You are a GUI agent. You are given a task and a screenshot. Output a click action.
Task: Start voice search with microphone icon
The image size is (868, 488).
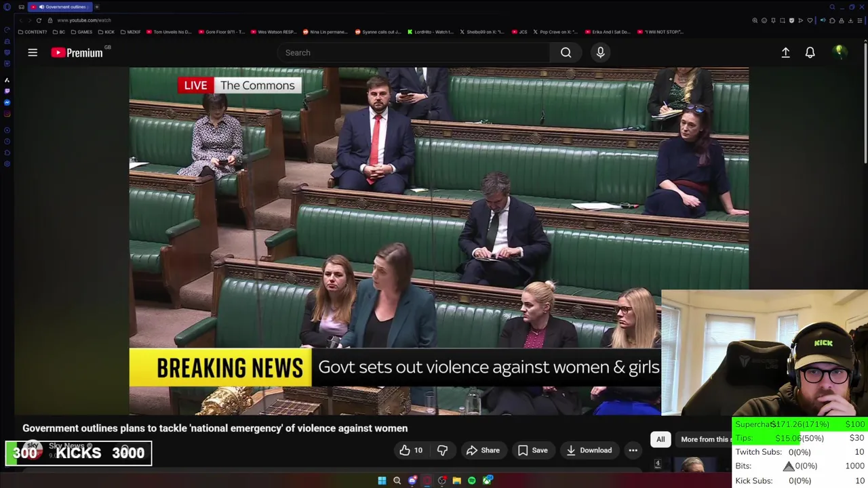(x=600, y=52)
